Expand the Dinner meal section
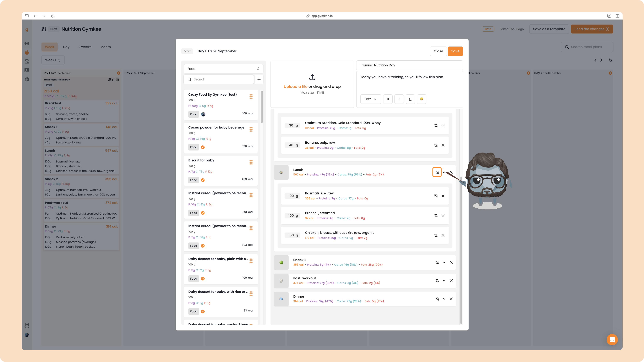Image resolution: width=644 pixels, height=362 pixels. click(x=444, y=299)
